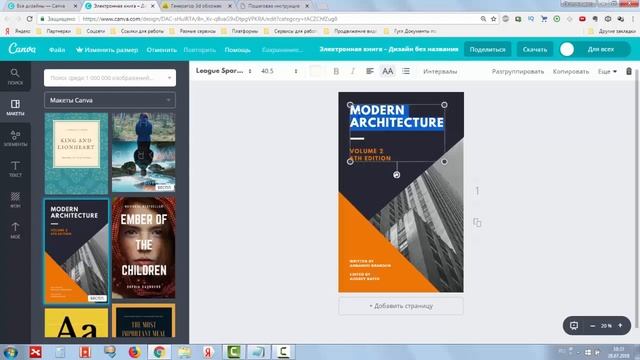Image resolution: width=640 pixels, height=360 pixels.
Task: Click Повторить to redo
Action: coord(200,50)
